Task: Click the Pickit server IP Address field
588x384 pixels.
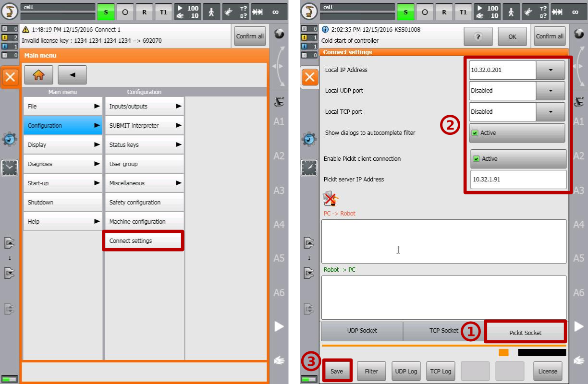Action: [x=518, y=180]
